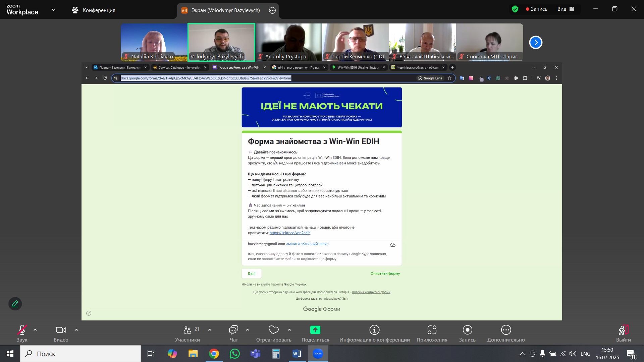
Task: Open meeting info (Информация о конференции)
Action: pos(374,331)
